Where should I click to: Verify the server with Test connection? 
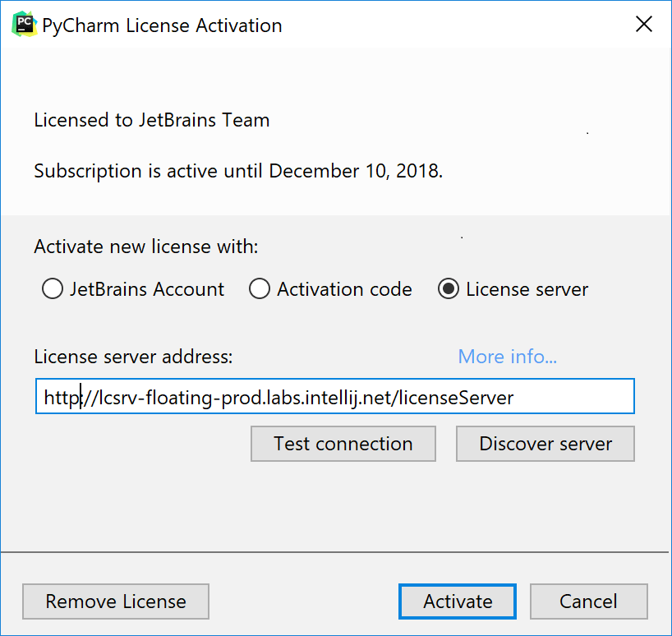(343, 444)
